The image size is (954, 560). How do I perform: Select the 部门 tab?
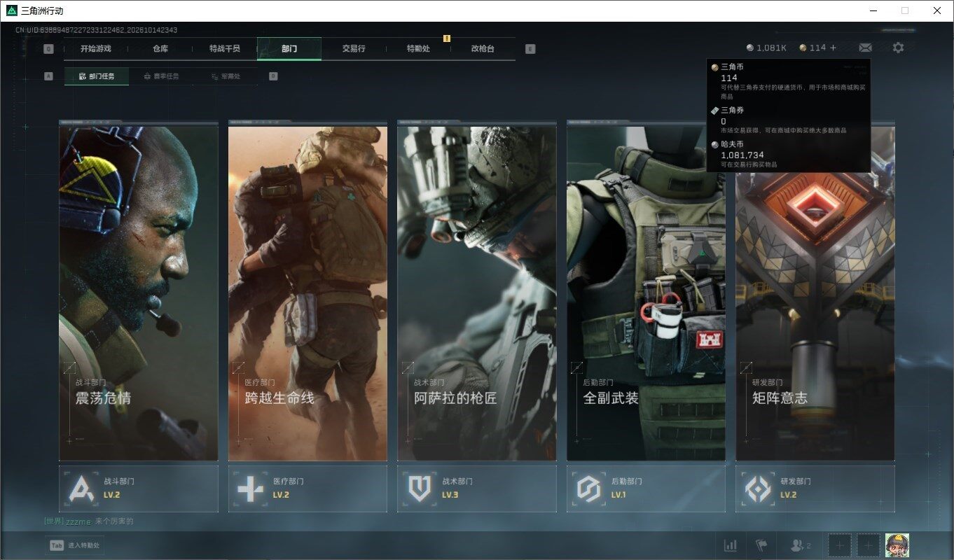[x=289, y=48]
